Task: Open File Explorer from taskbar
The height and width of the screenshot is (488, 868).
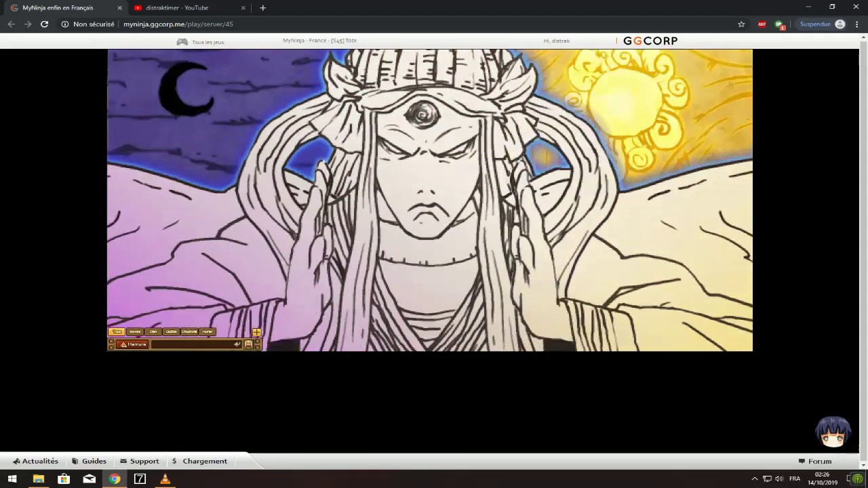Action: 39,479
